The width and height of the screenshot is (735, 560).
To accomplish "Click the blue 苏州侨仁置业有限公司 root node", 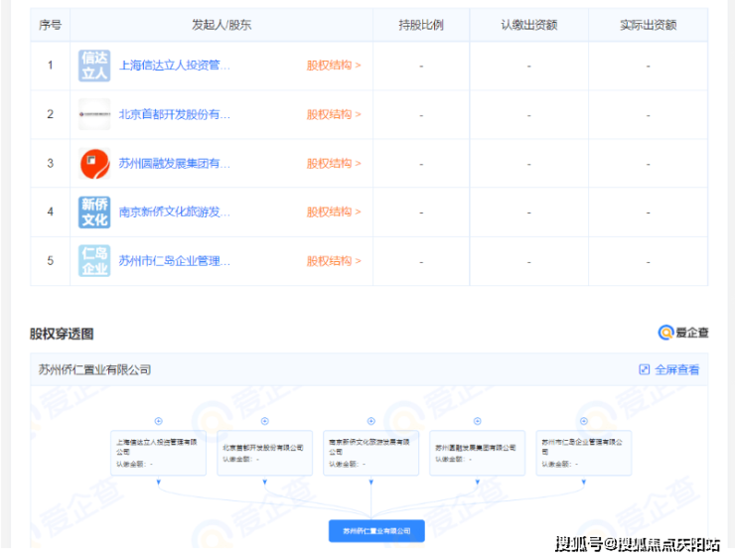I will pos(376,531).
